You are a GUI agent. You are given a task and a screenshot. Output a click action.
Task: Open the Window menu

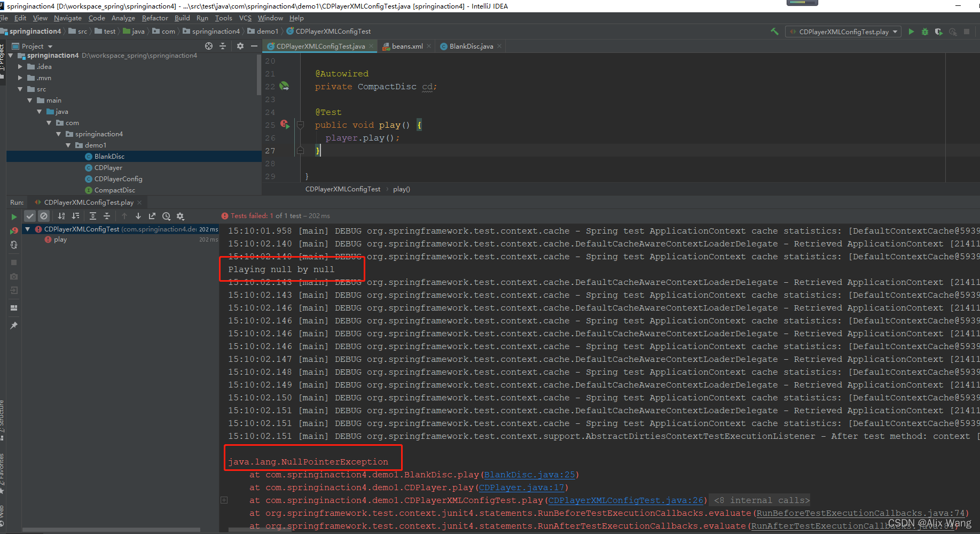270,18
